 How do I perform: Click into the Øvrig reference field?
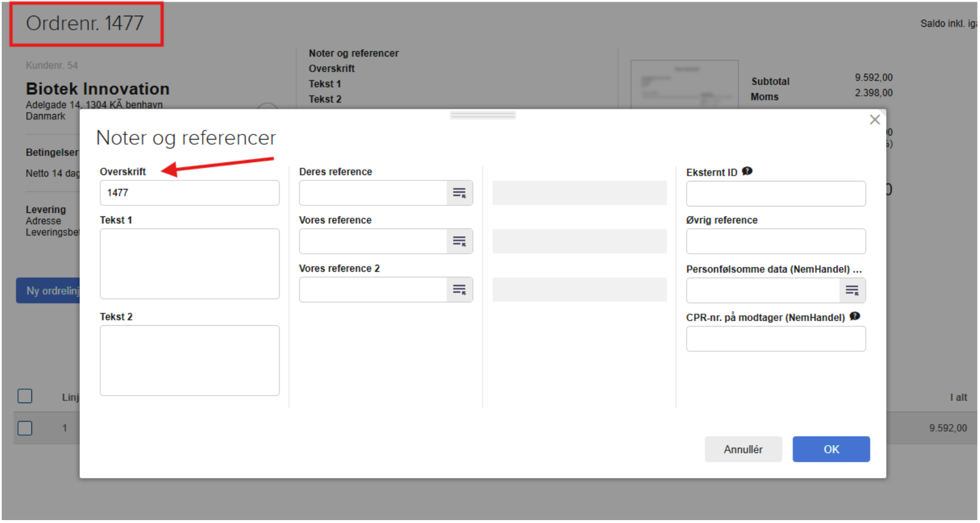776,241
